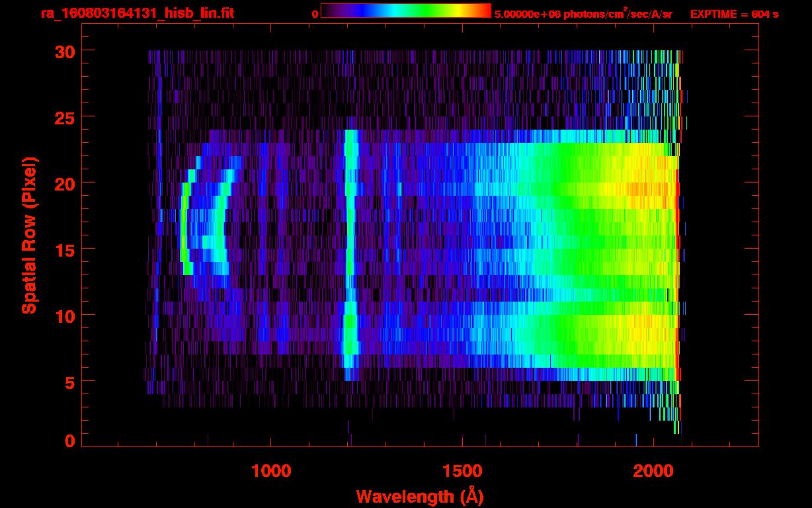
Task: Click the y-axis tick label 10
Action: click(66, 316)
